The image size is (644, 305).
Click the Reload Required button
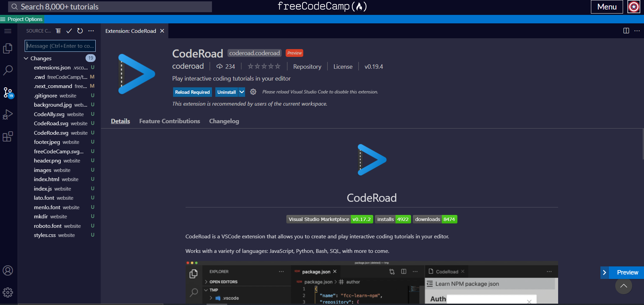coord(192,92)
